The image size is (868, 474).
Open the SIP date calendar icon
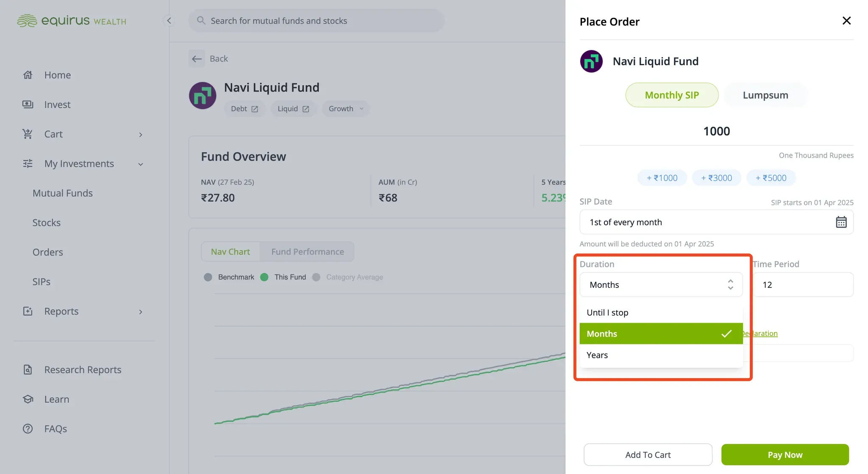[x=841, y=222]
